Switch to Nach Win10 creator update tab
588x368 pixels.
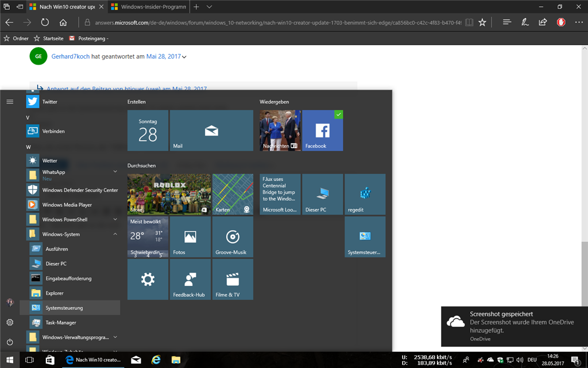point(67,7)
